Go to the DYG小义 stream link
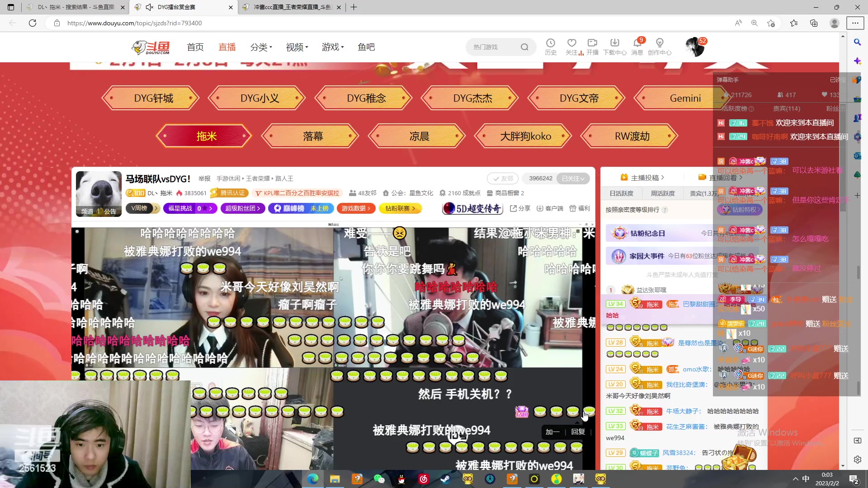This screenshot has height=488, width=868. pyautogui.click(x=256, y=98)
